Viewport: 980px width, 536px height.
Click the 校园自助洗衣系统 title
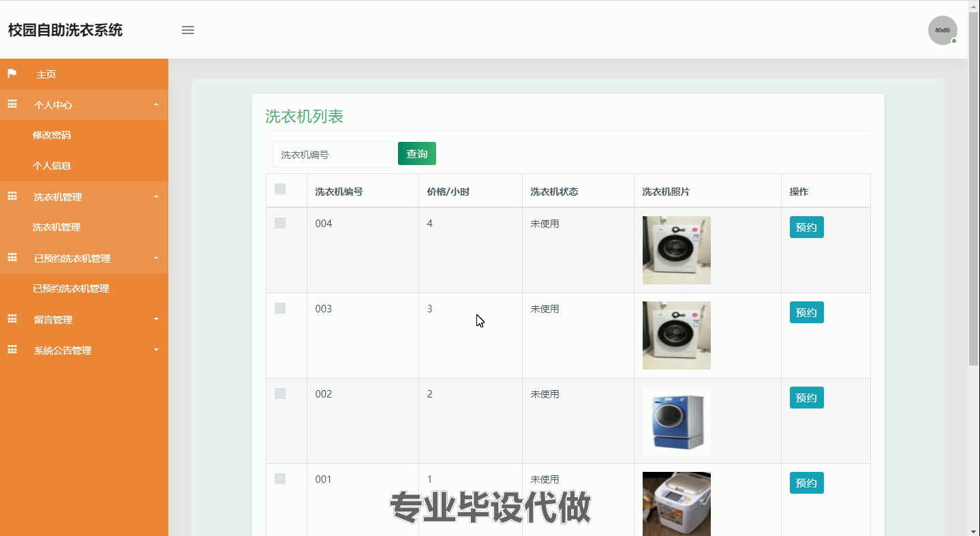point(65,30)
